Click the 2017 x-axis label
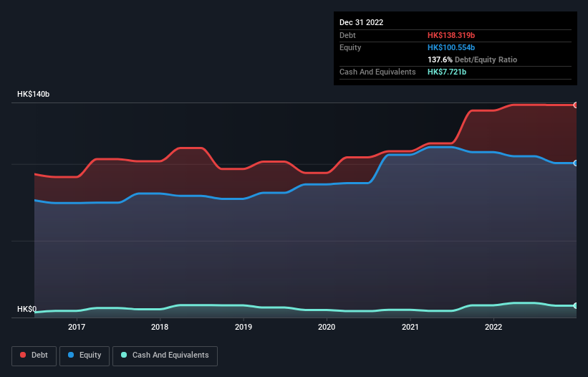588x377 pixels. pos(77,327)
